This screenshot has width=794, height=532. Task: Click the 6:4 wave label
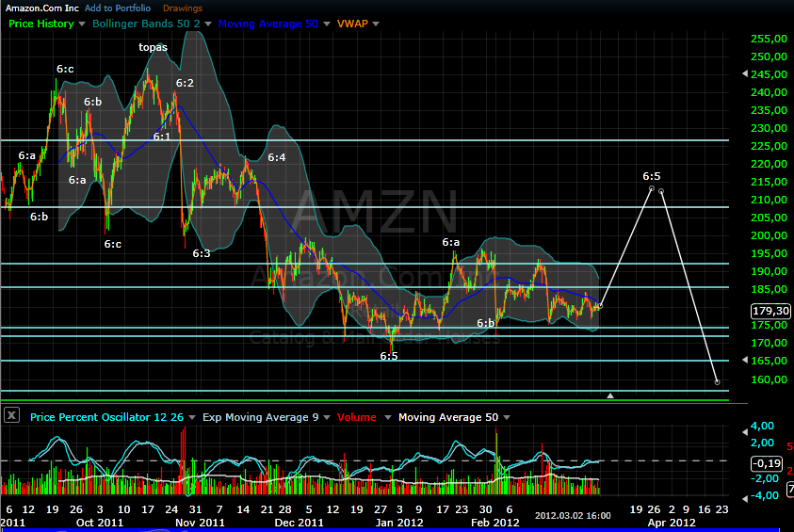coord(277,157)
